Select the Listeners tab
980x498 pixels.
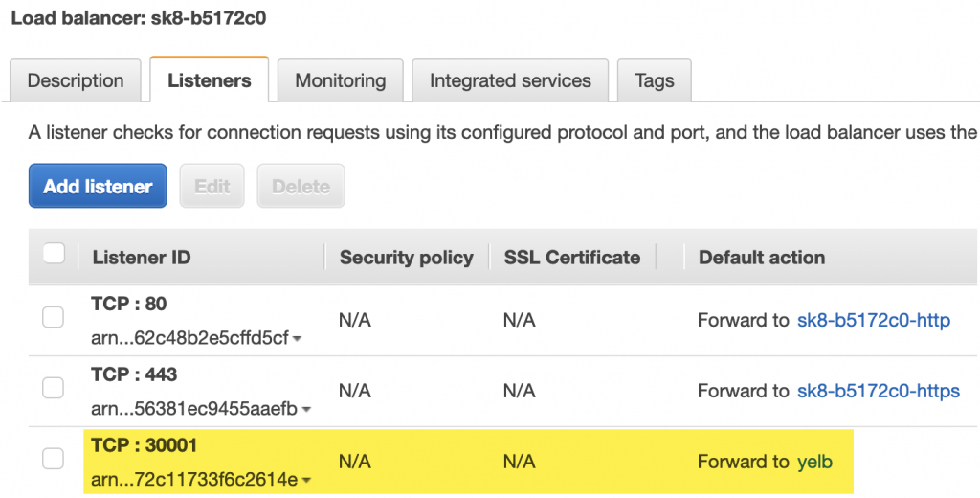point(209,80)
